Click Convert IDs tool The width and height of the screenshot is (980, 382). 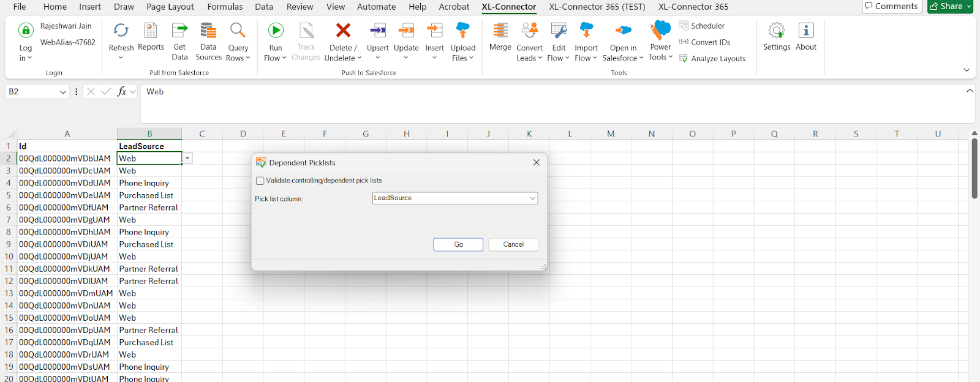(704, 42)
